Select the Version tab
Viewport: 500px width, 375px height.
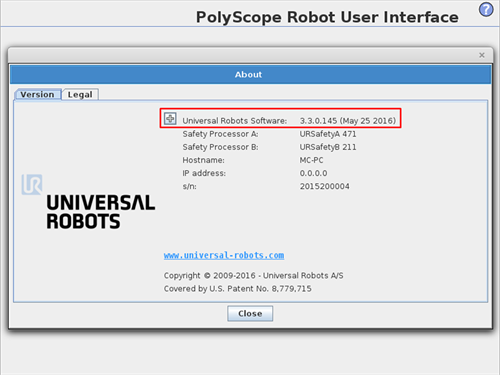[x=37, y=94]
